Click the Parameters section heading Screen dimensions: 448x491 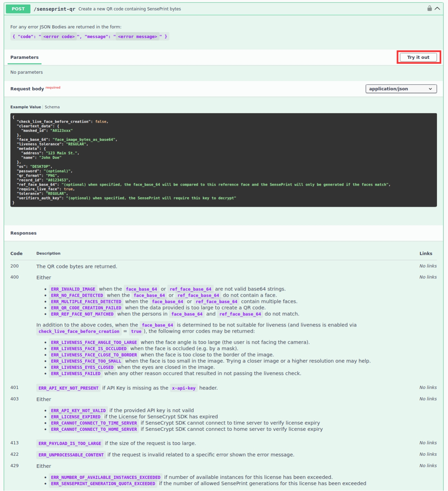pyautogui.click(x=24, y=57)
